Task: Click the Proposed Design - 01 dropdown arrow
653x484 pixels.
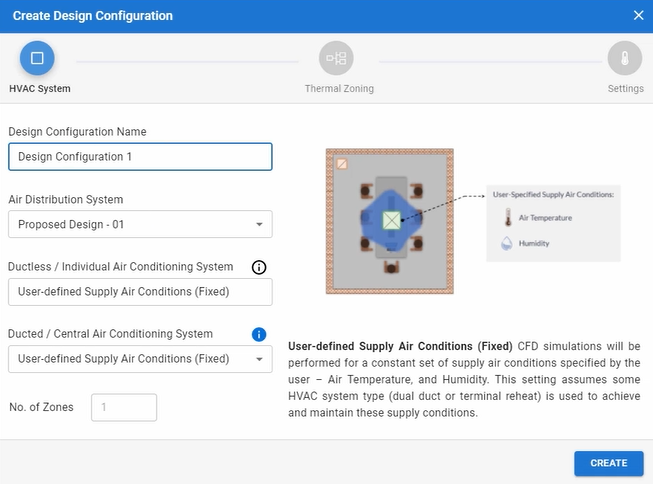Action: (x=259, y=225)
